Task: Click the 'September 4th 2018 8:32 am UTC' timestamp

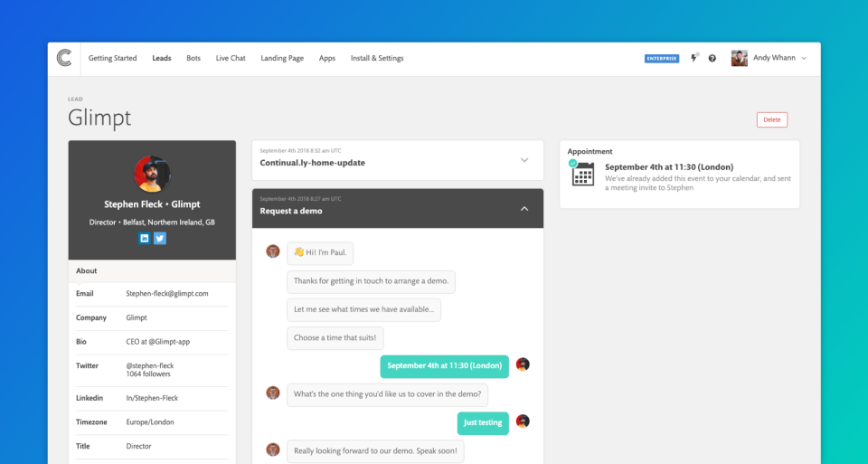Action: (300, 151)
